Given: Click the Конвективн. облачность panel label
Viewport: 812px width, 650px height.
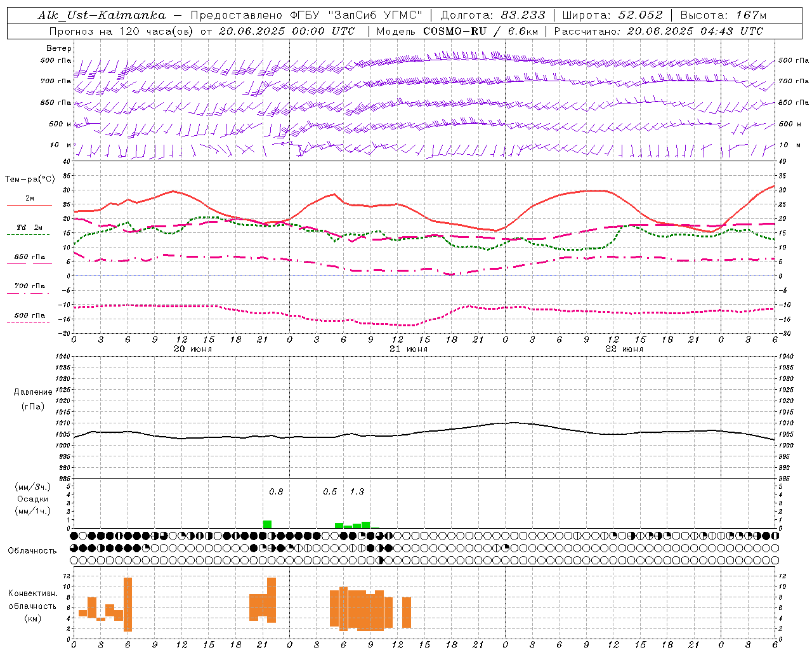Looking at the screenshot, I should [x=33, y=606].
